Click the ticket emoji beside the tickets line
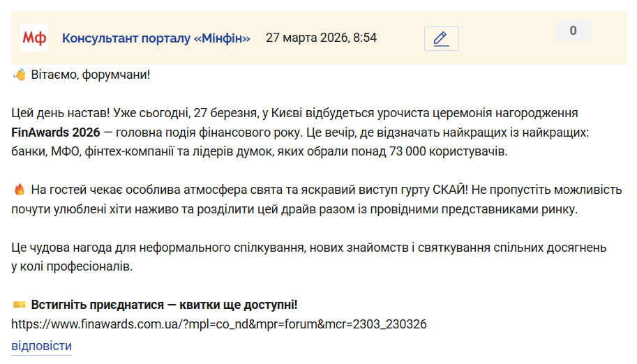637x364 pixels. 20,305
